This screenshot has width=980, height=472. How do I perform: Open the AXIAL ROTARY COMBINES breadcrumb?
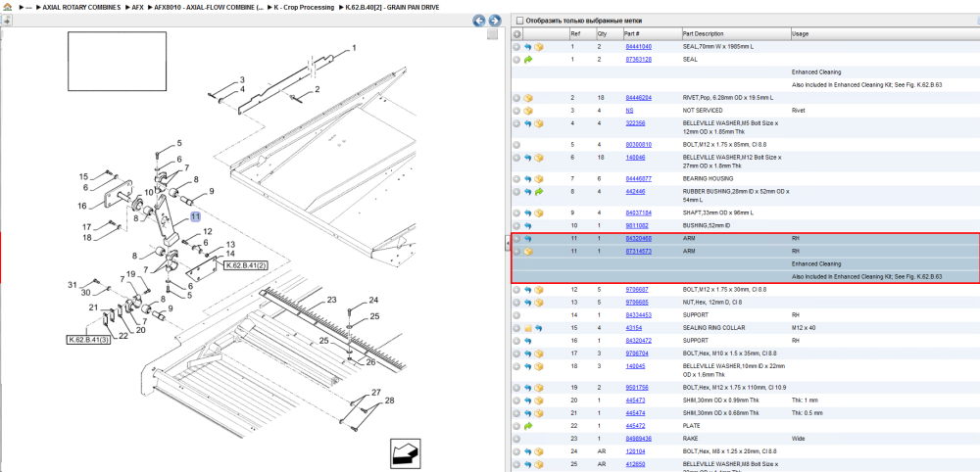click(x=81, y=8)
